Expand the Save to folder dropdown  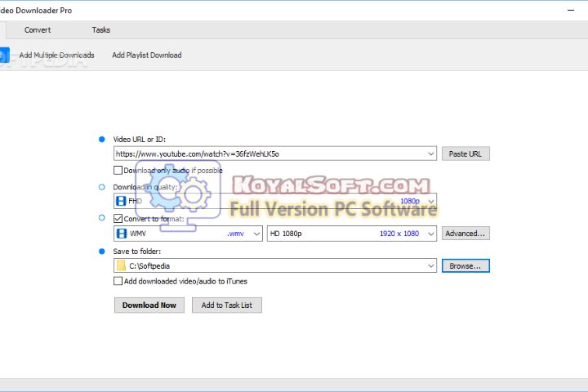(x=431, y=266)
